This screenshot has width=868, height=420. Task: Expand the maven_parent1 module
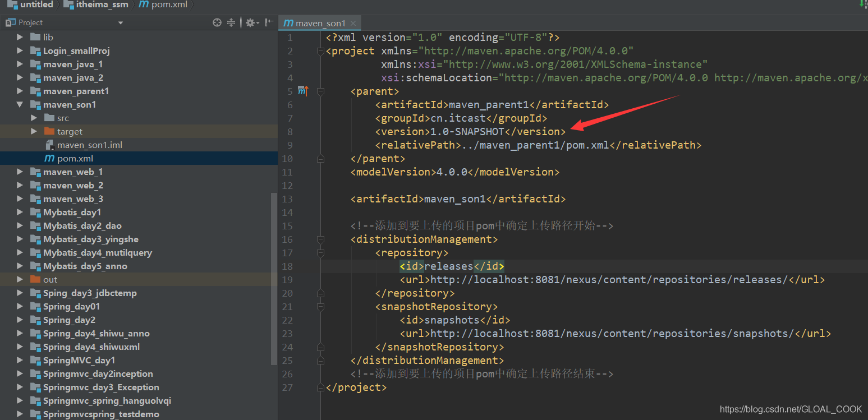point(20,91)
